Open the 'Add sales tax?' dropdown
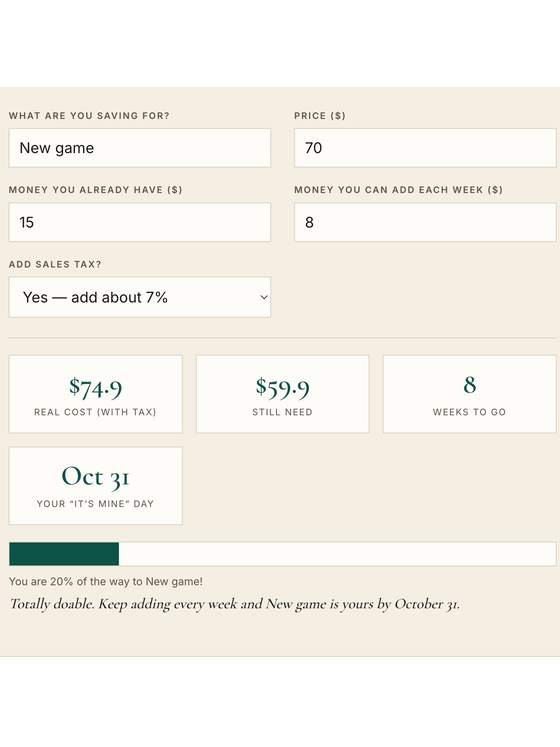The height and width of the screenshot is (747, 560). click(x=140, y=297)
